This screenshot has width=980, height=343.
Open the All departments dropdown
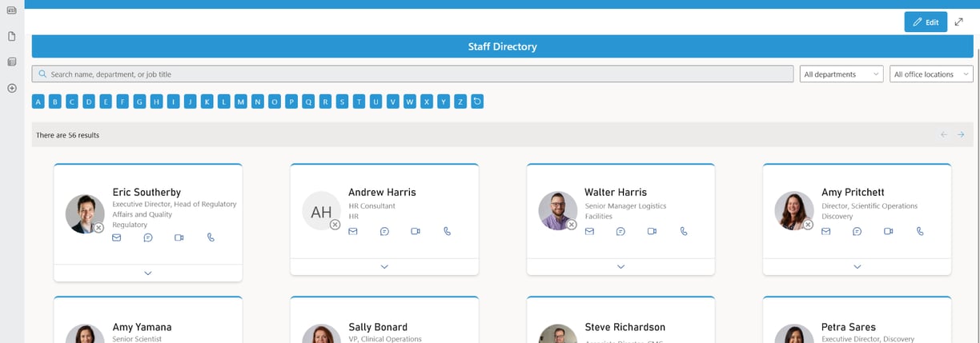[841, 74]
